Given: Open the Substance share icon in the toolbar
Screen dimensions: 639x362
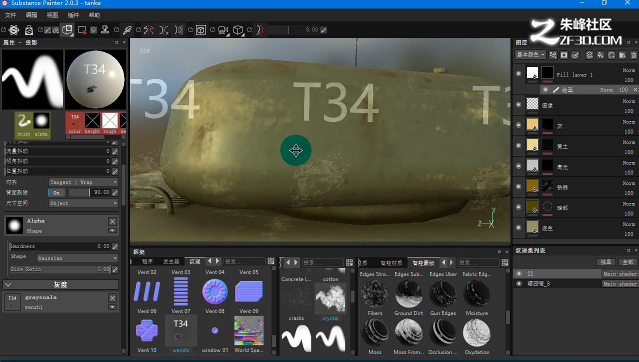Looking at the screenshot, I should point(14,30).
